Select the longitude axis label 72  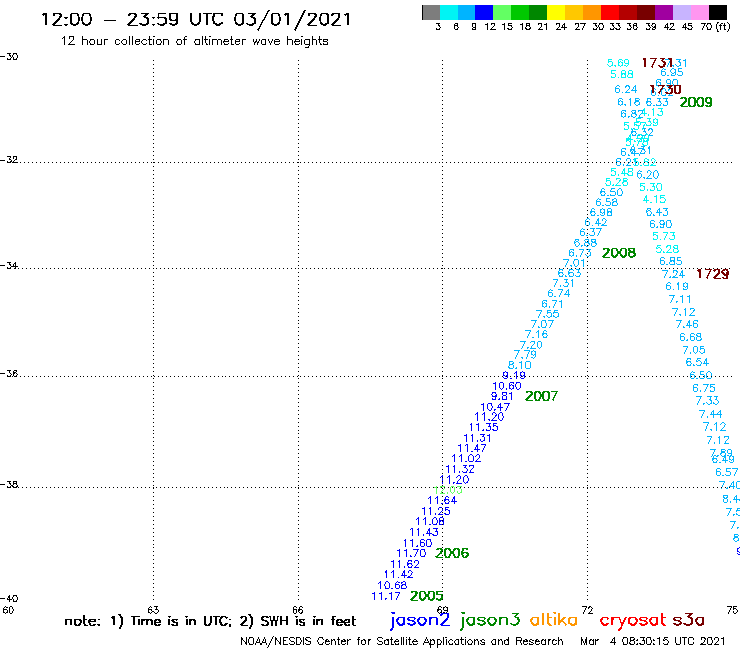click(x=587, y=610)
